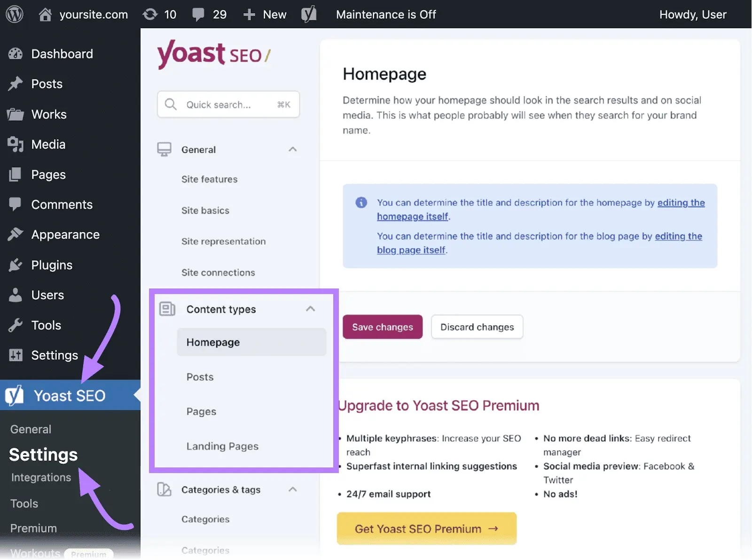Select Posts under Content types
Screen dimensions: 752x560
[x=199, y=377]
